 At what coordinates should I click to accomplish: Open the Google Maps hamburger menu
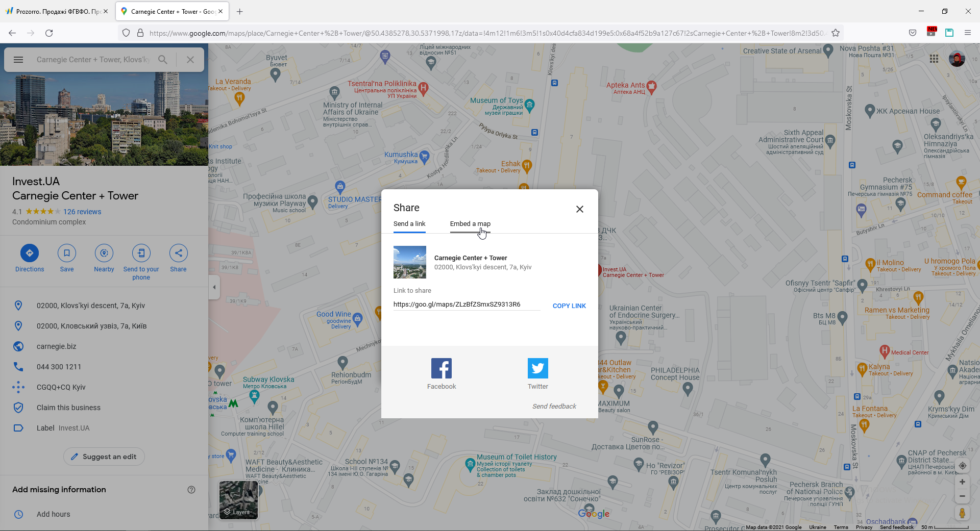[x=18, y=60]
